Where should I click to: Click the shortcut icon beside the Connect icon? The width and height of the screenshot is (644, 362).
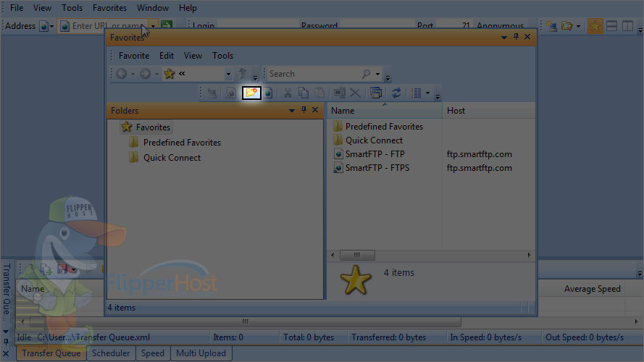pos(230,93)
